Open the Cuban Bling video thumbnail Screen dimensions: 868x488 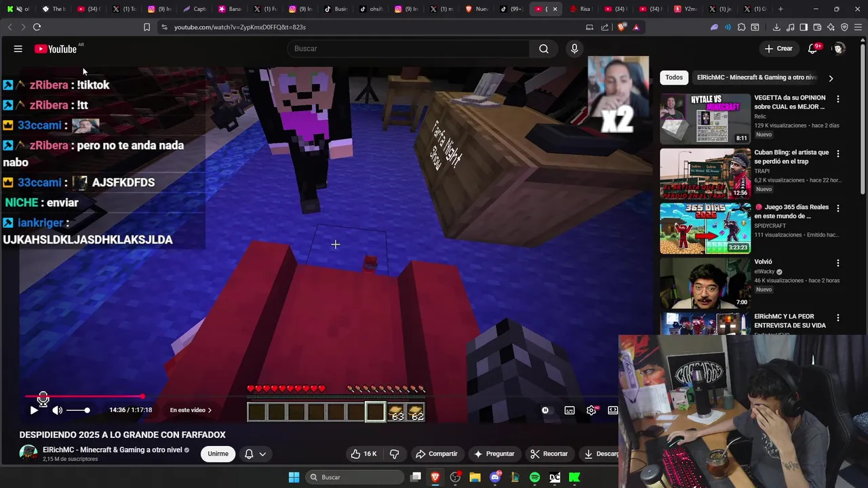point(705,174)
